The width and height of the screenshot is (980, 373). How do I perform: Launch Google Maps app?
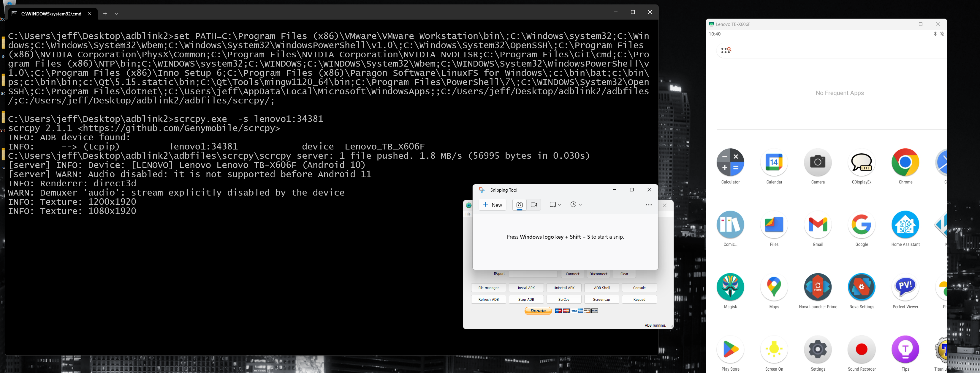pyautogui.click(x=774, y=287)
